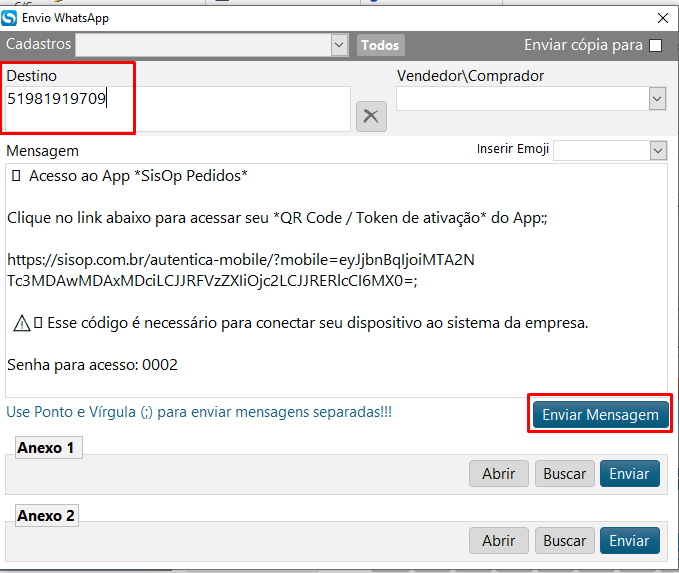Screen dimensions: 679x573
Task: Click the sisop.com.br link in message
Action: tap(240, 260)
